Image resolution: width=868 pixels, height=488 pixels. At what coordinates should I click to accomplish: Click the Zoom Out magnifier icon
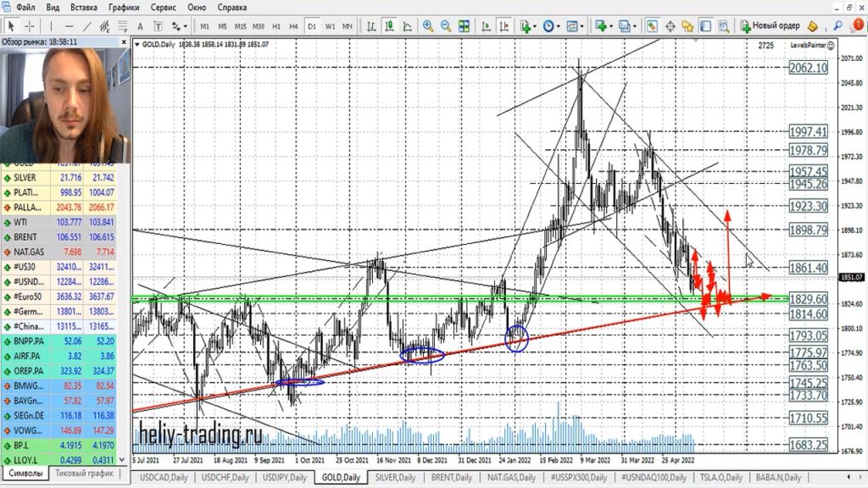tap(446, 26)
